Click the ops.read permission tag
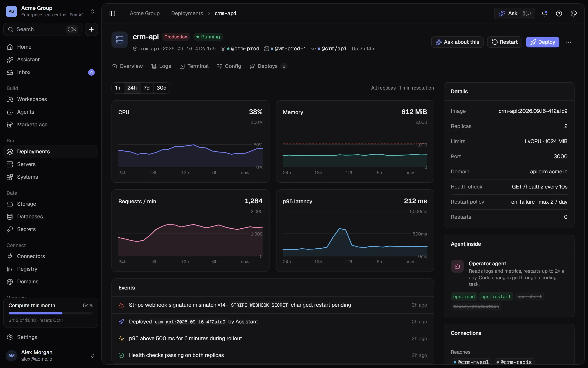The width and height of the screenshot is (588, 368). [464, 297]
